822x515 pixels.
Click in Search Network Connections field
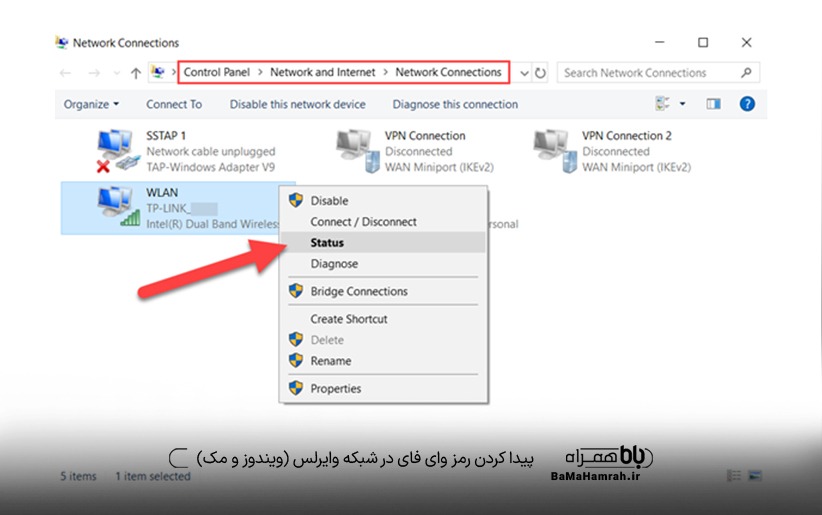[658, 73]
